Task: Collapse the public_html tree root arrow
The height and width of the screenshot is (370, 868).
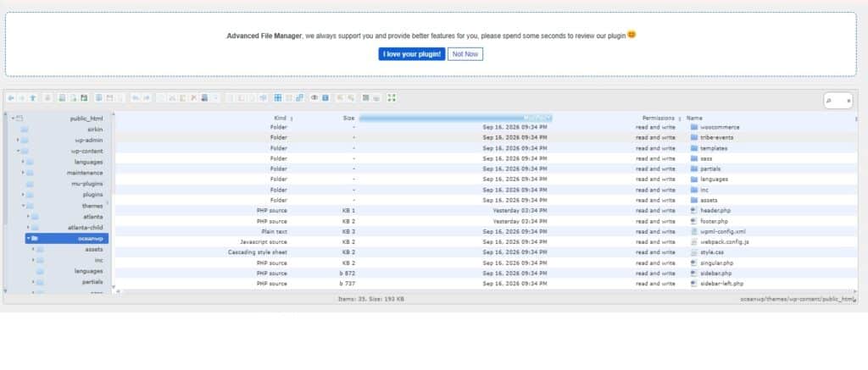Action: click(13, 119)
